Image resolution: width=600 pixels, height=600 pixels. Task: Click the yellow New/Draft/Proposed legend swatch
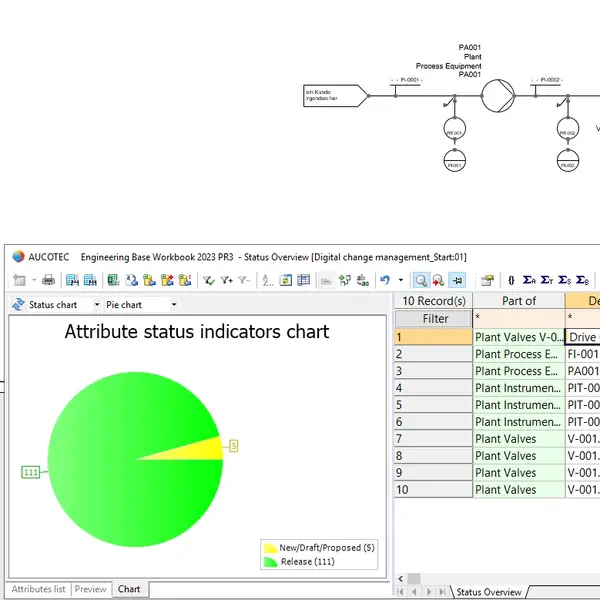[x=269, y=548]
